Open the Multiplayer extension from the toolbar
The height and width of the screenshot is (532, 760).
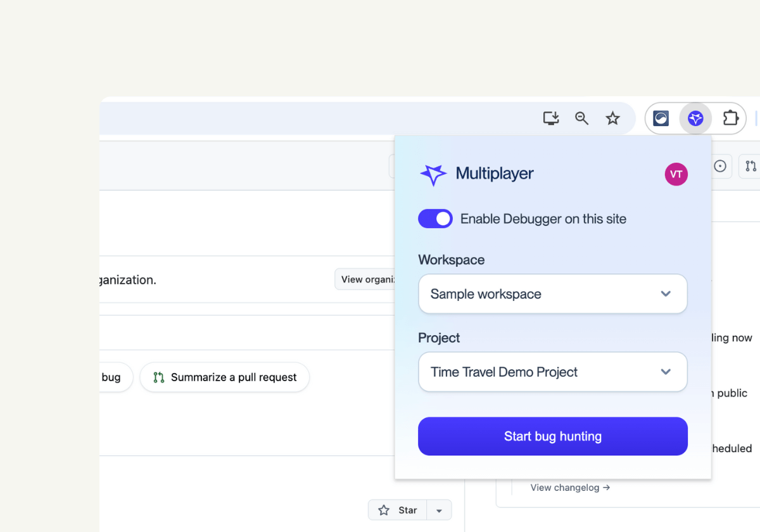coord(695,118)
